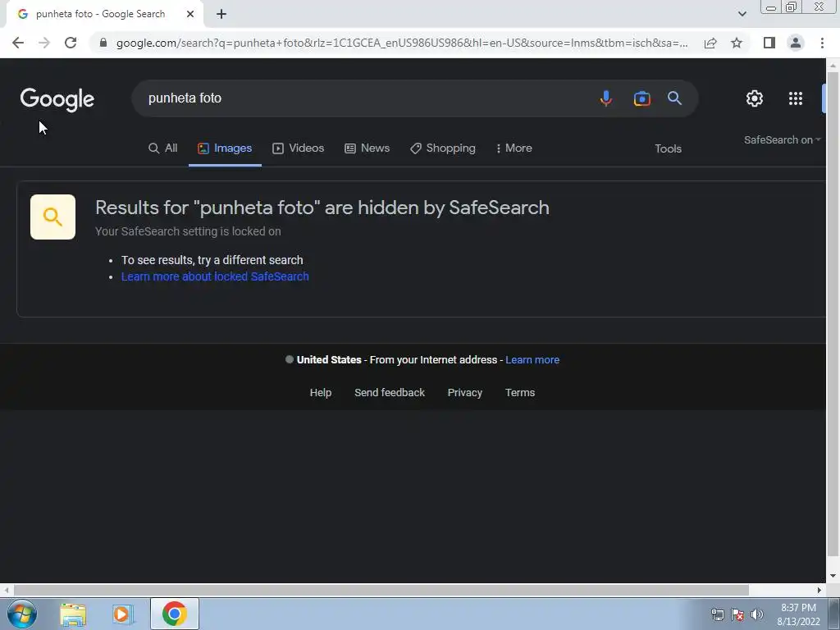Open Action Center flag icon
840x630 pixels.
click(737, 614)
